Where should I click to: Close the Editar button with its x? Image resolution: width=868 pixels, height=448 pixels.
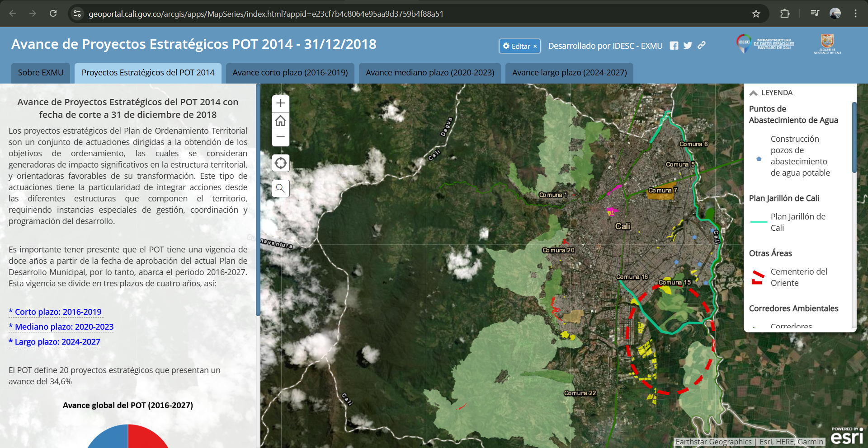click(x=535, y=46)
